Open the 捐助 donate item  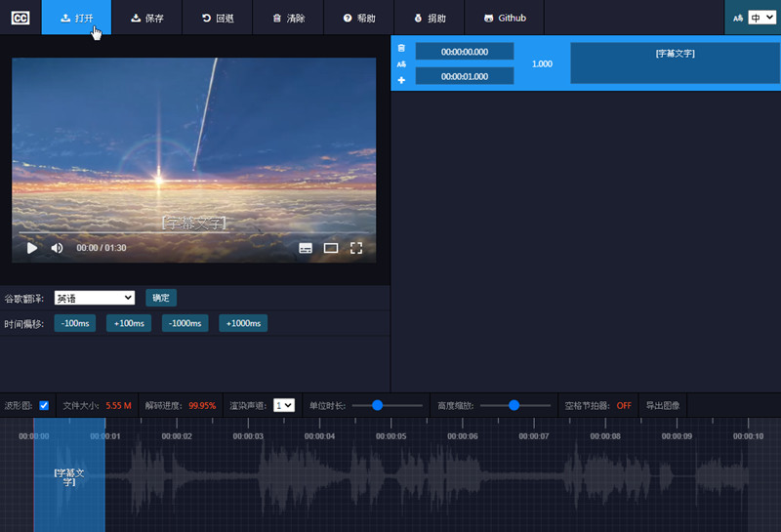tap(430, 18)
